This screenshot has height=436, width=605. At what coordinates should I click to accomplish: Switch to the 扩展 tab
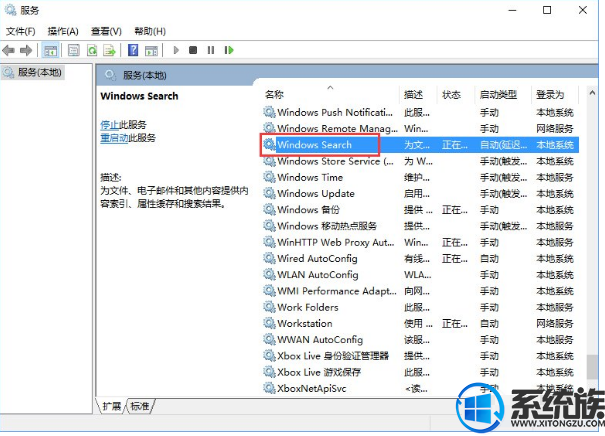click(112, 406)
